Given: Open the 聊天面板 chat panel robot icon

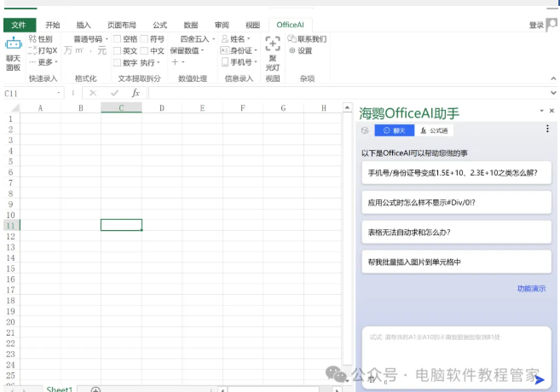Looking at the screenshot, I should [x=14, y=43].
